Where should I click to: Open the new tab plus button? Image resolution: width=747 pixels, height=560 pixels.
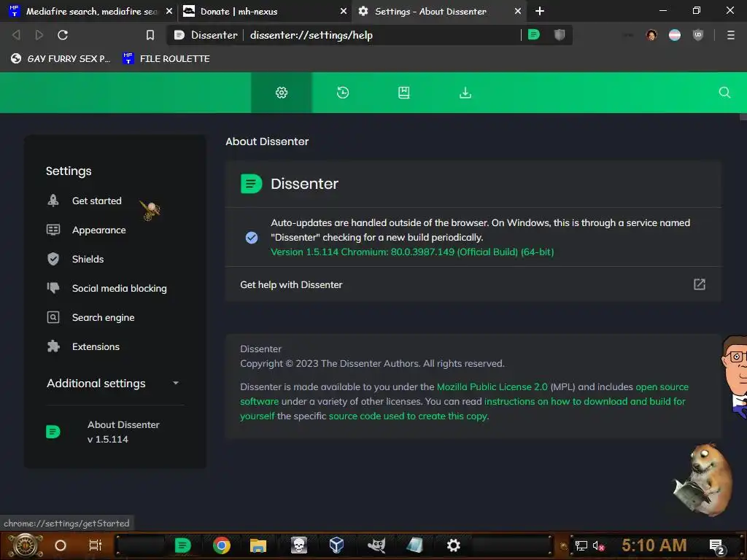[x=540, y=11]
